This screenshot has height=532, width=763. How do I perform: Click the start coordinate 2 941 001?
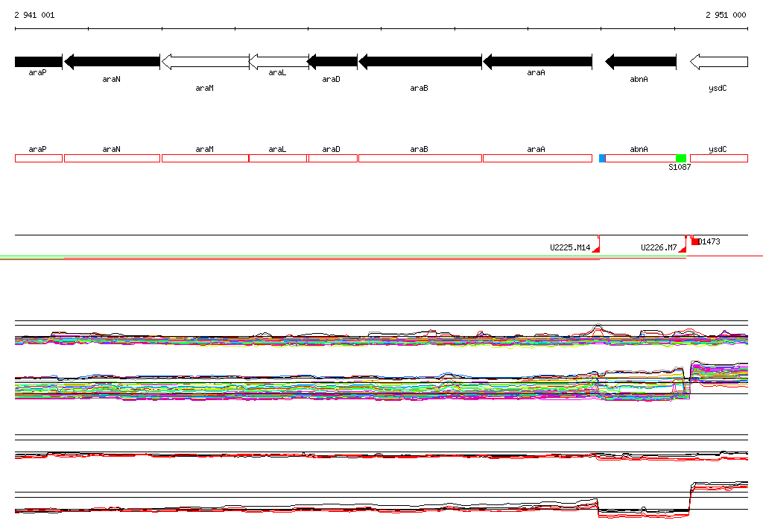[x=34, y=15]
